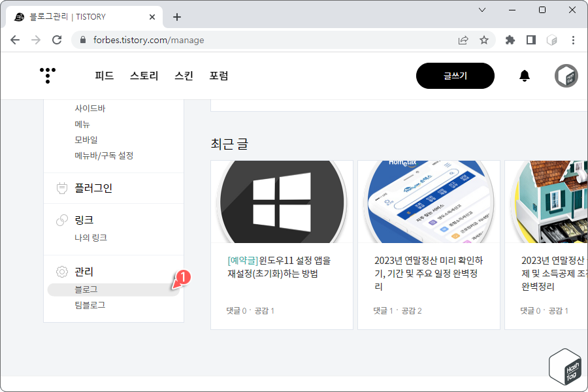Click the 최근 글 heading
The width and height of the screenshot is (588, 392).
pyautogui.click(x=229, y=144)
